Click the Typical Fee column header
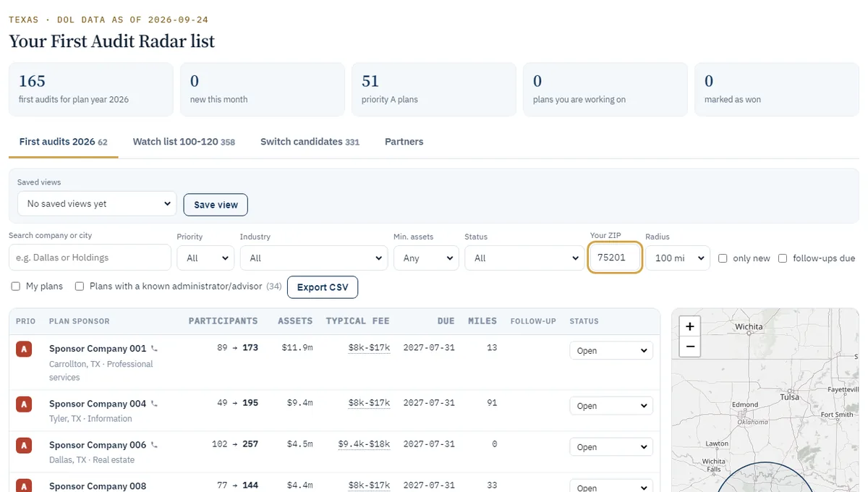 (x=357, y=321)
